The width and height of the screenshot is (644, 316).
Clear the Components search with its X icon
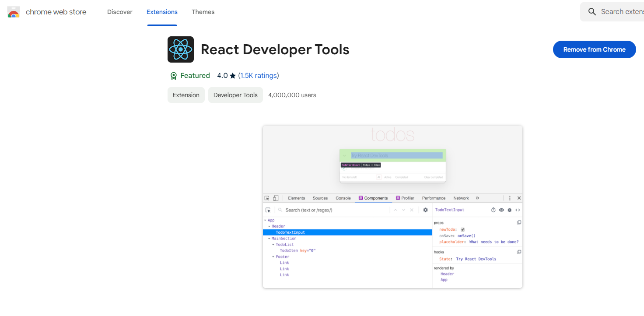click(x=411, y=210)
